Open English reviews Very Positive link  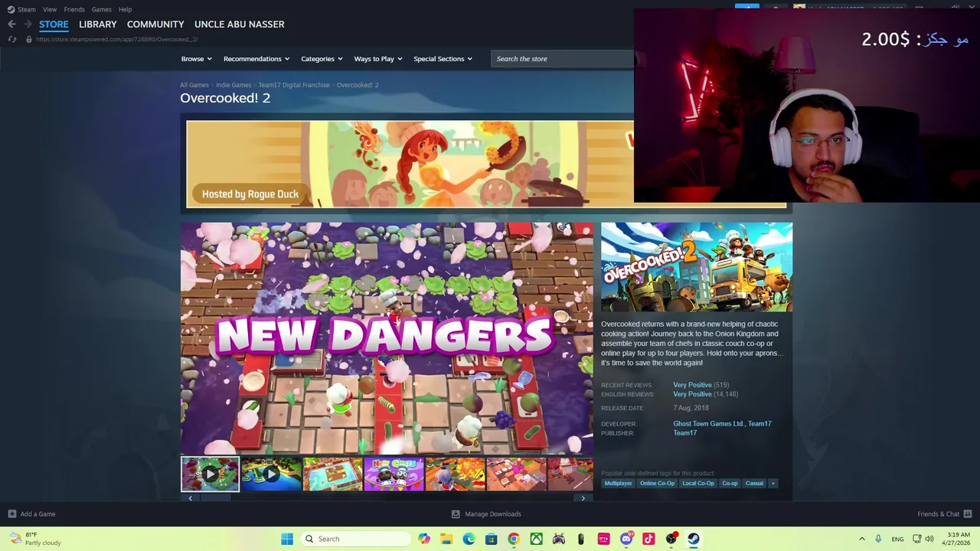(x=692, y=394)
